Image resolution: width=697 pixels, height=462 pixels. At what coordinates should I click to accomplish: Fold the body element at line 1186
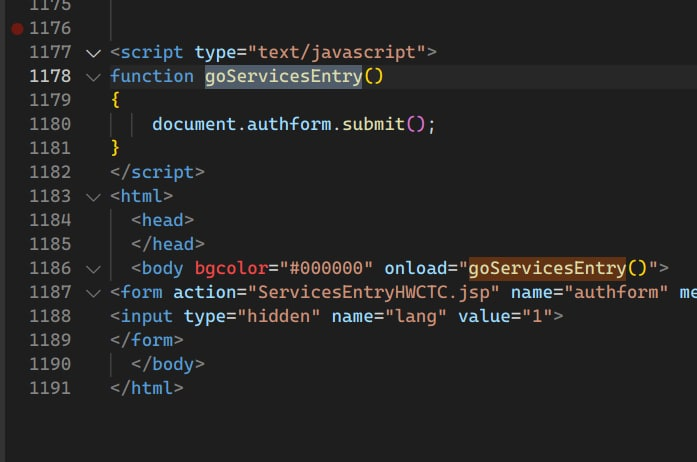(93, 269)
